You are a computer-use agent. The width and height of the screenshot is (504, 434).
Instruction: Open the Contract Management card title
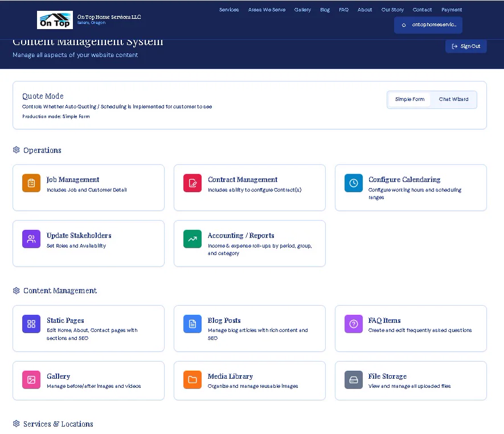[x=243, y=179]
